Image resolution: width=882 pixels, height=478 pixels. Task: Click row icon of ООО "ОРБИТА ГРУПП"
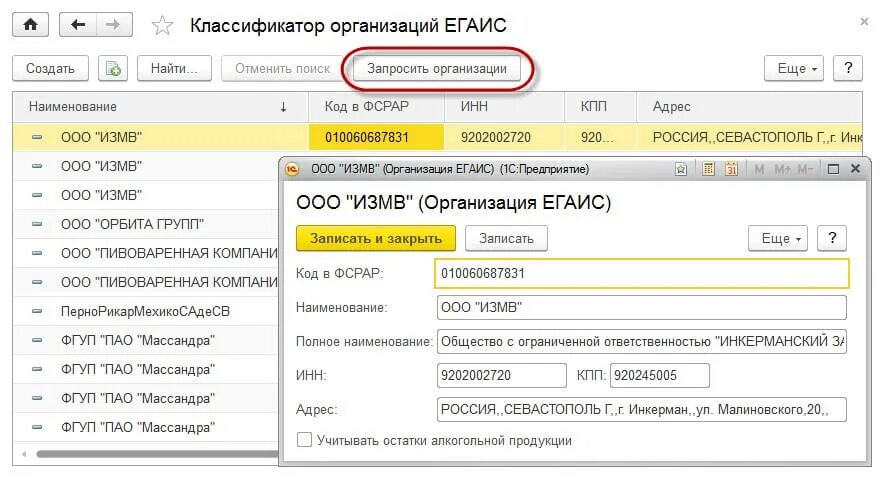click(37, 224)
